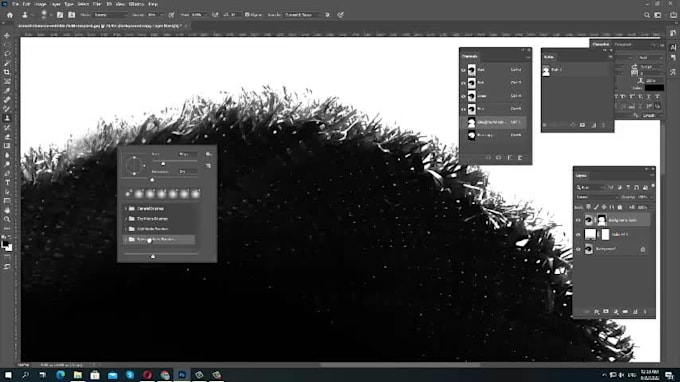The image size is (680, 382).
Task: Create new layer in Layers panel
Action: (x=635, y=312)
